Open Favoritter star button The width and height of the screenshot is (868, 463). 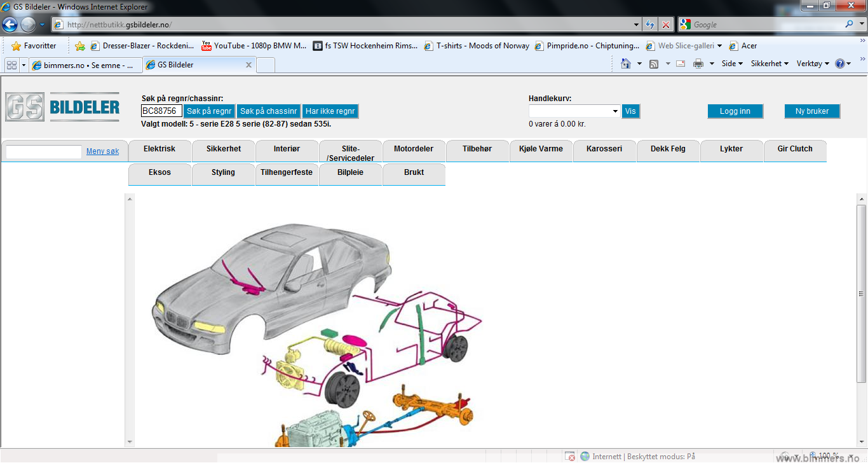click(x=34, y=46)
